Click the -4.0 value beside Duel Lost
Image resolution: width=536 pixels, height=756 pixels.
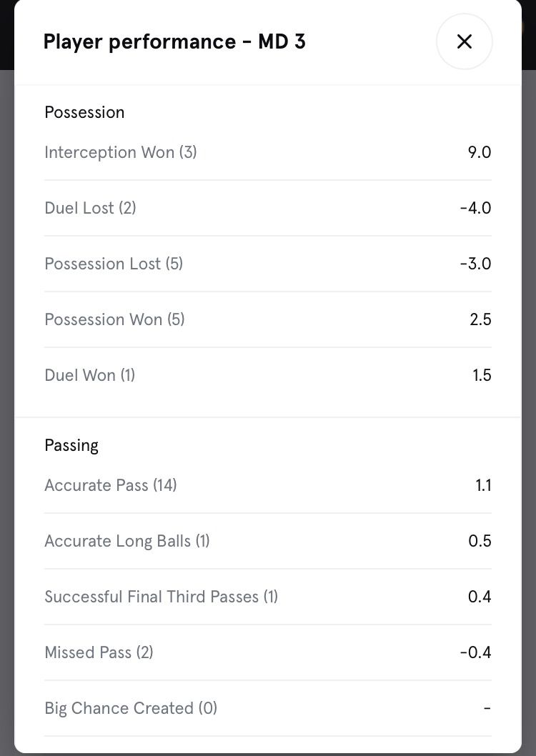(475, 208)
